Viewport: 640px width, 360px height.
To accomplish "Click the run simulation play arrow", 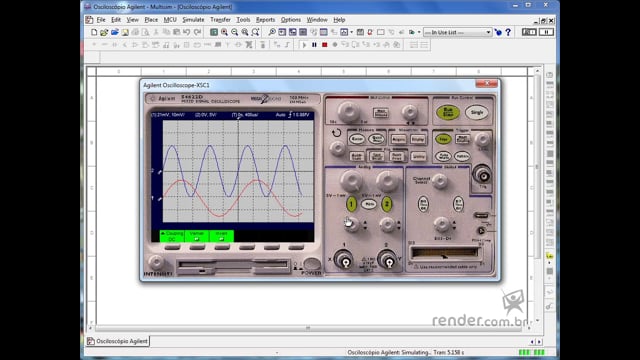I will click(304, 45).
